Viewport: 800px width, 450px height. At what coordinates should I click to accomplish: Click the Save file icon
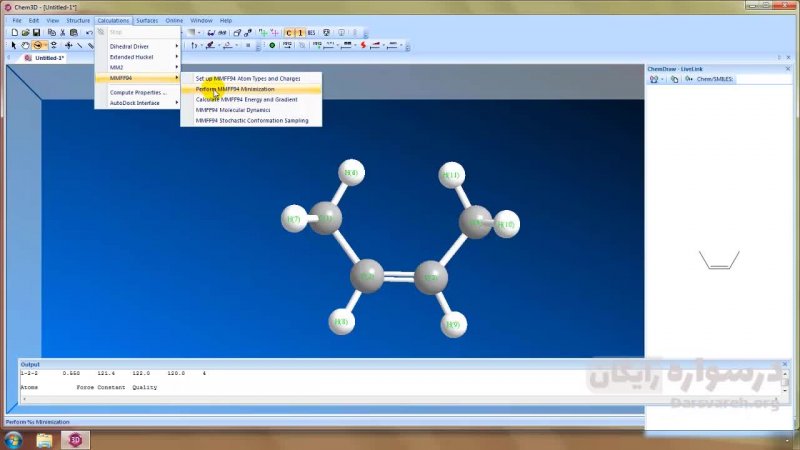(37, 32)
